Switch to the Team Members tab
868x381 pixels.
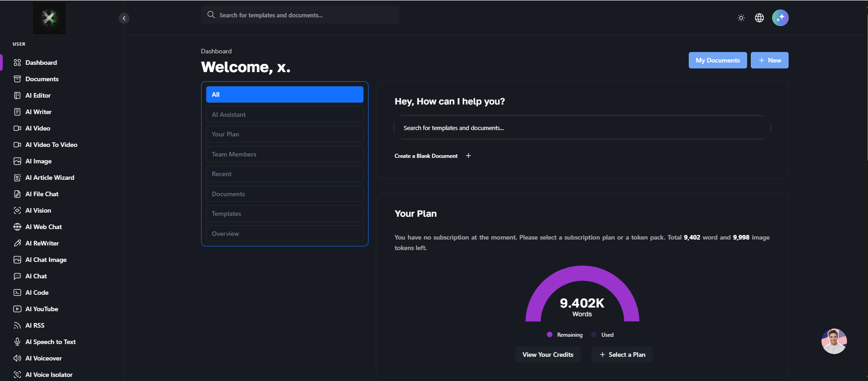point(285,154)
